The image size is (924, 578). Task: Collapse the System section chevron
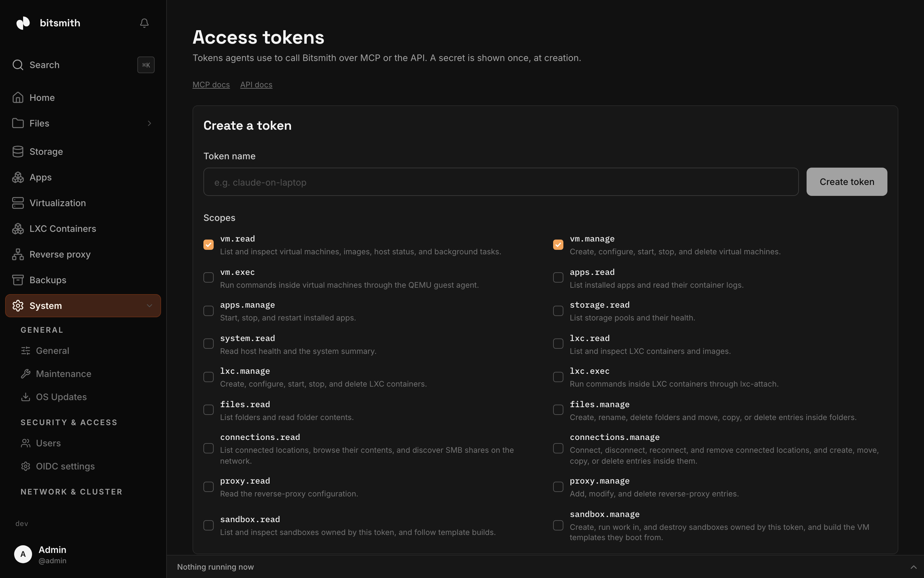pos(149,305)
